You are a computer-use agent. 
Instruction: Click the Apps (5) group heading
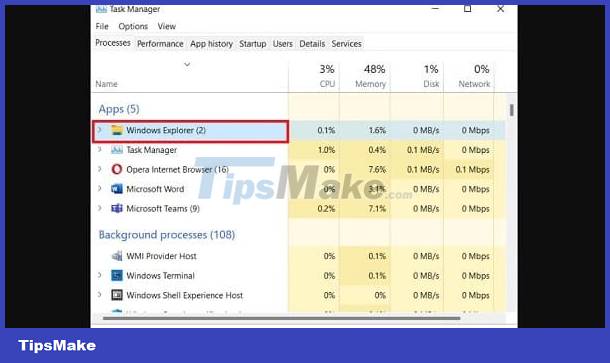click(x=119, y=109)
